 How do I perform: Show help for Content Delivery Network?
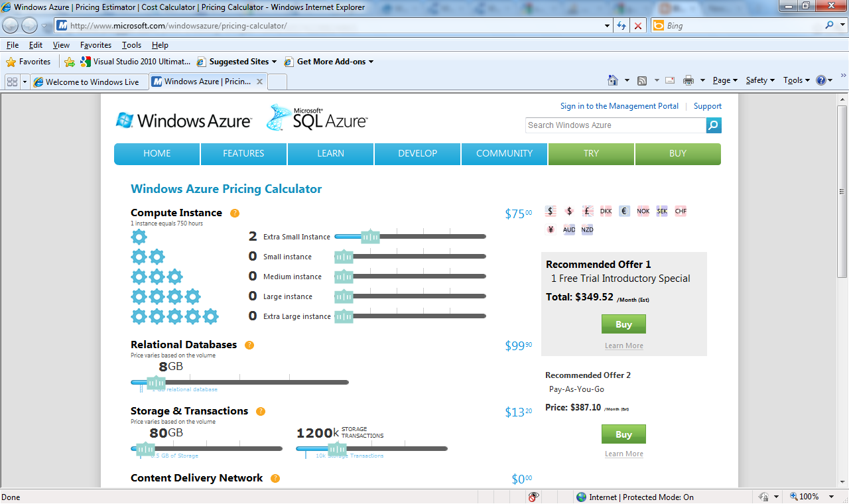point(275,478)
